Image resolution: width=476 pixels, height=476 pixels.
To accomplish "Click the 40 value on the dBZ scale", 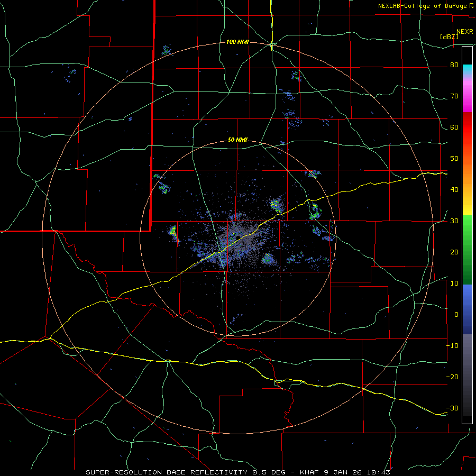I will [x=454, y=190].
